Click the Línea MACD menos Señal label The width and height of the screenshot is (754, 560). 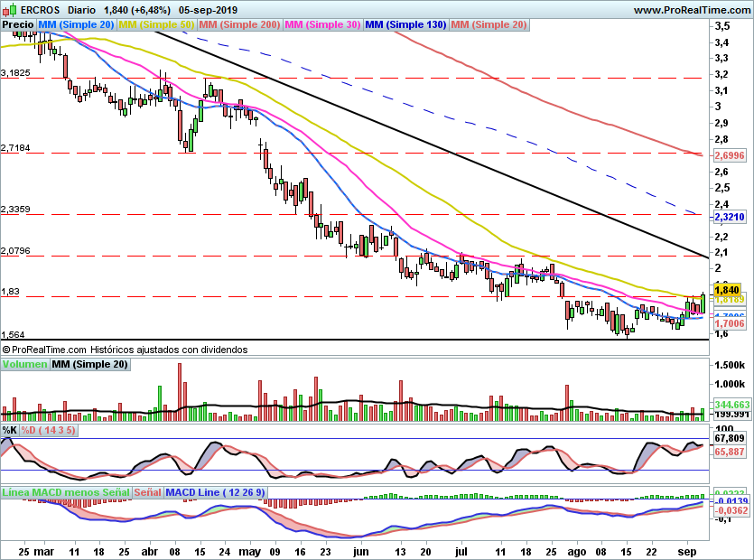coord(66,492)
